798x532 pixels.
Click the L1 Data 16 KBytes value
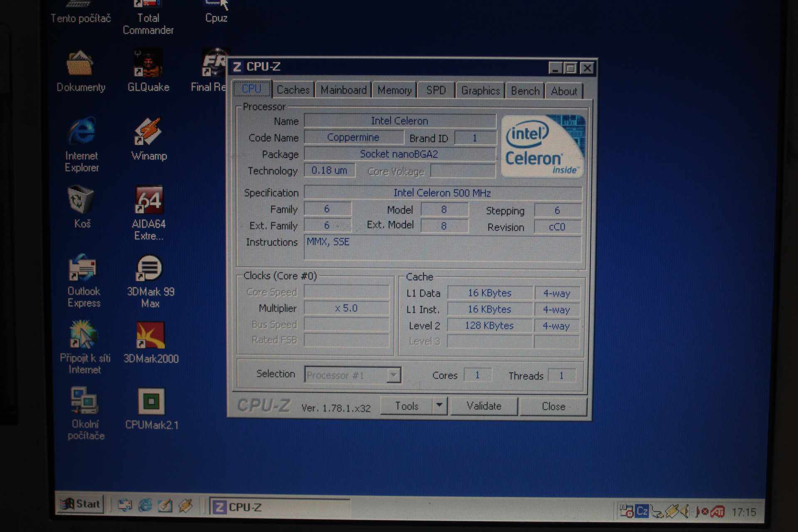[490, 293]
